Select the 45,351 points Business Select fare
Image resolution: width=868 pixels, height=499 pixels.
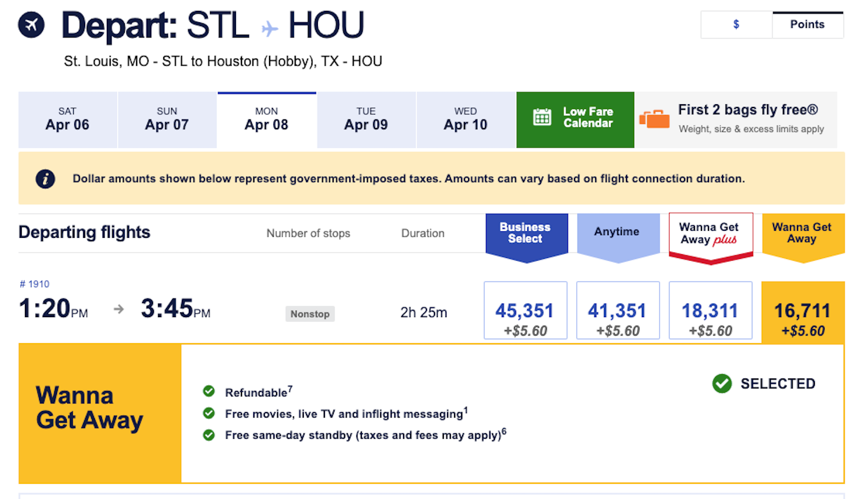[x=525, y=311]
